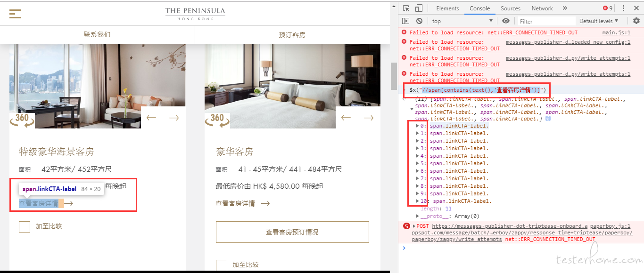Clear the console

pos(419,21)
